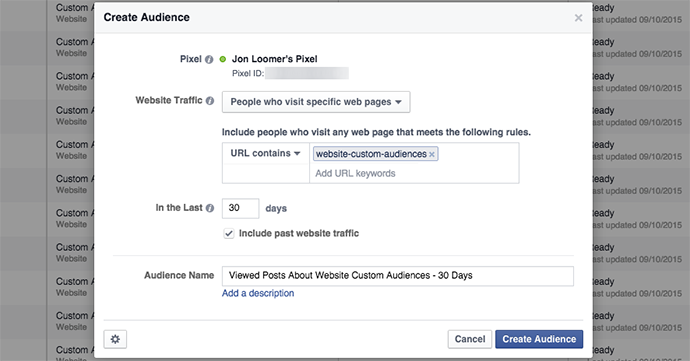This screenshot has width=690, height=361.
Task: Click the Add a description link
Action: pos(258,293)
